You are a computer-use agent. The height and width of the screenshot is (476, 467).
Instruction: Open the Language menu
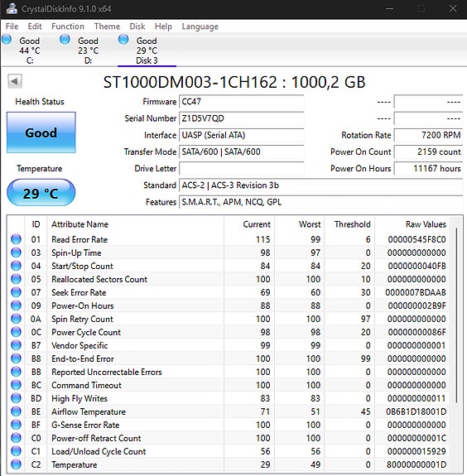(x=200, y=26)
